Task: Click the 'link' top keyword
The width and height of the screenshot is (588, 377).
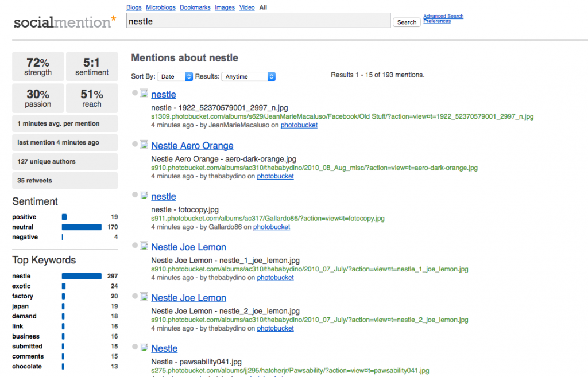Action: coord(18,327)
